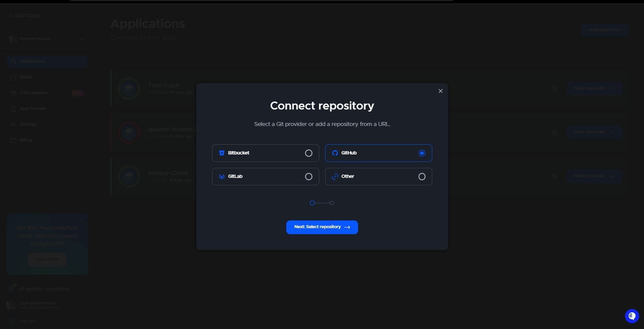Screen dimensions: 644x329
Task: Open Builds in the sidebar
Action: pyautogui.click(x=47, y=77)
